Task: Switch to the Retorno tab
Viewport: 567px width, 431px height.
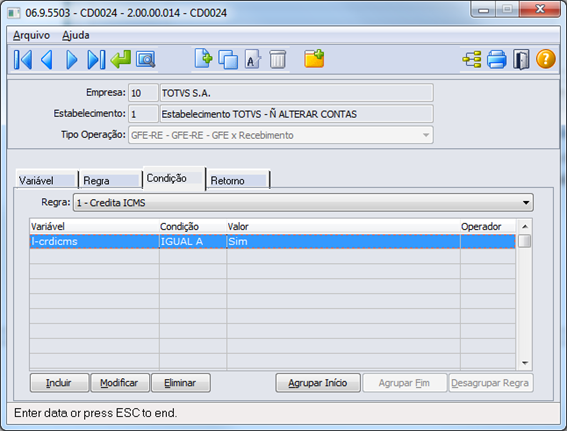Action: [x=238, y=180]
